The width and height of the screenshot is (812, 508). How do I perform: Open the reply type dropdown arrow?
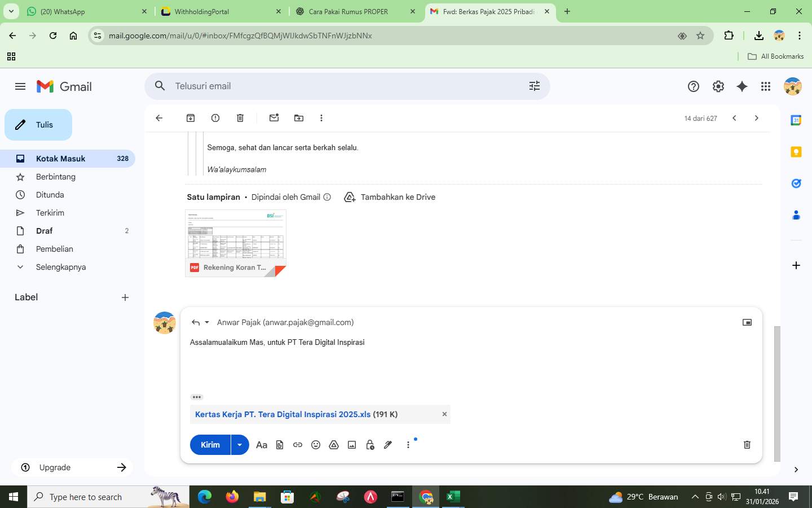click(x=206, y=322)
